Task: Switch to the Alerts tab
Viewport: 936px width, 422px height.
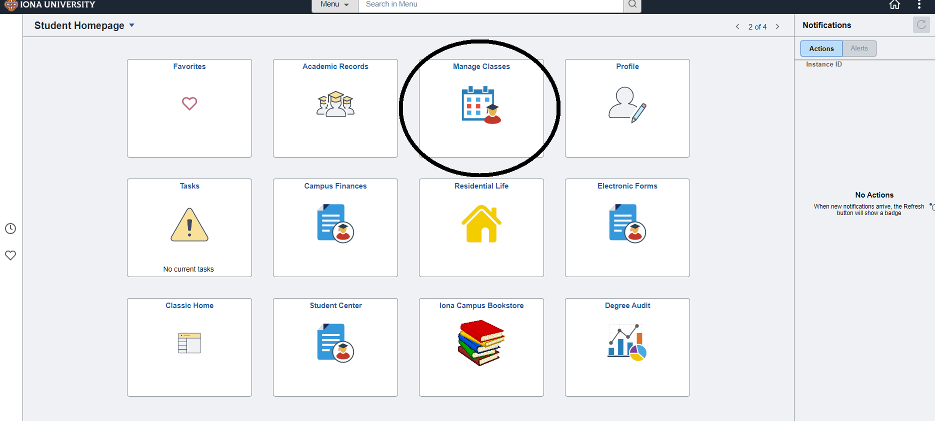Action: [859, 48]
